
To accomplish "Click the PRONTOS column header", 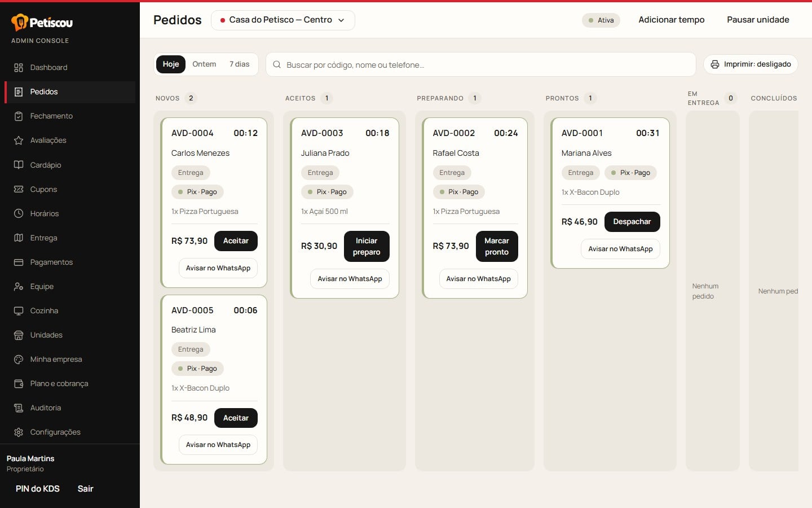I will tap(562, 98).
